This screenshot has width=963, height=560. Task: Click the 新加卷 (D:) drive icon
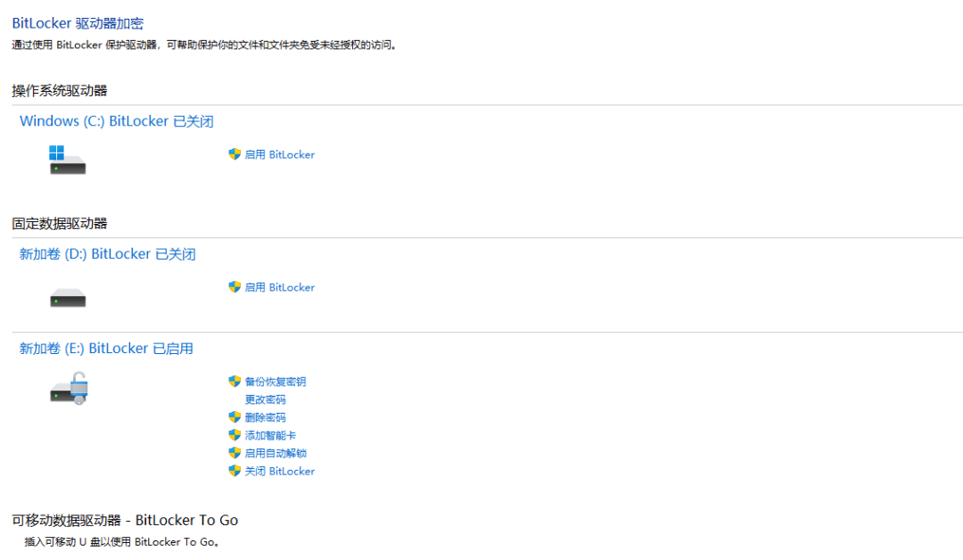tap(69, 297)
